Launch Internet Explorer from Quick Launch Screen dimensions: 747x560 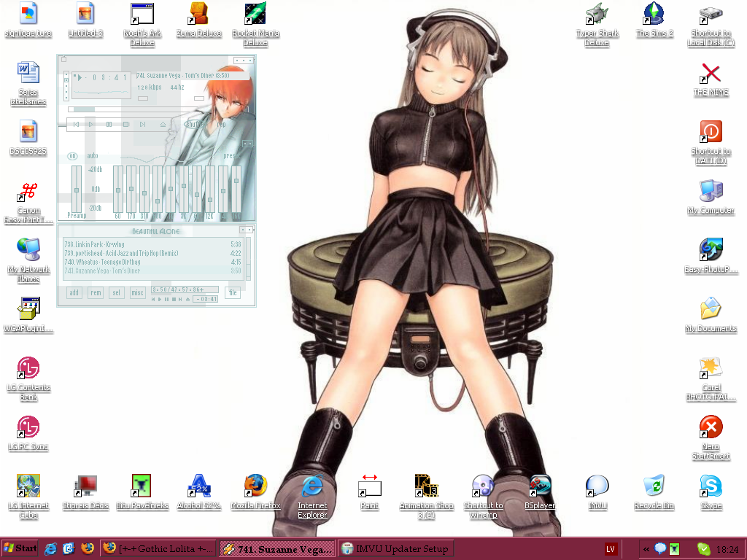50,548
